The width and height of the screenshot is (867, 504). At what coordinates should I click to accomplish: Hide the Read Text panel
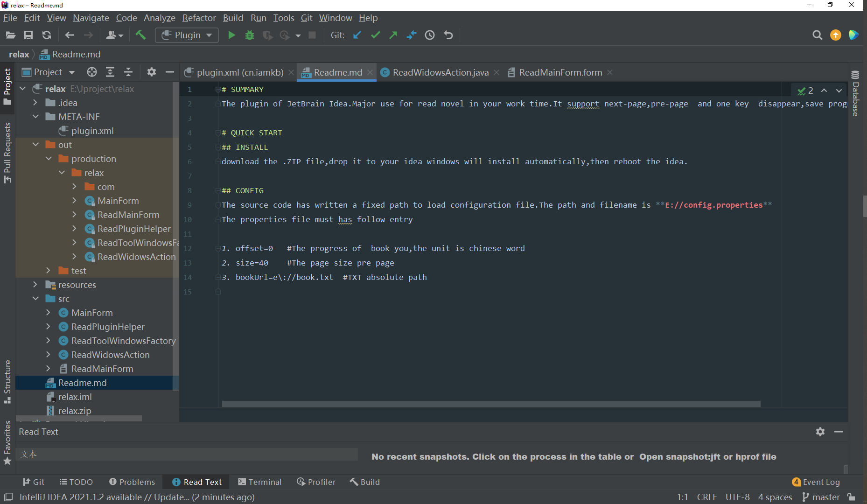(839, 432)
